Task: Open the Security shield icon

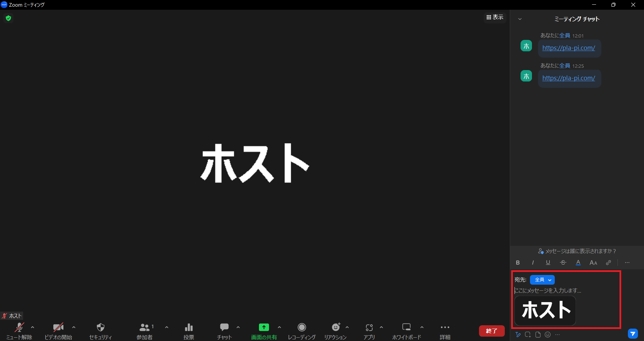Action: click(100, 328)
